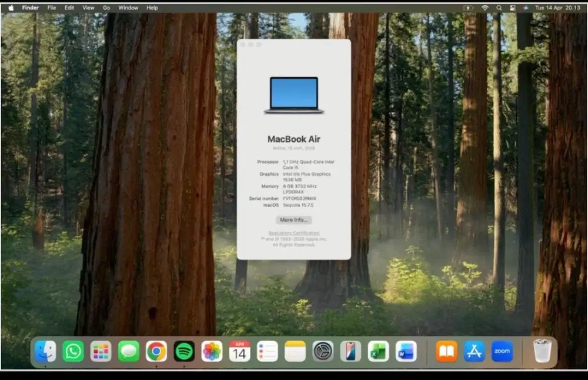Click the Sequoia 15.7.5 macOS version
This screenshot has height=380, width=588.
pyautogui.click(x=298, y=205)
